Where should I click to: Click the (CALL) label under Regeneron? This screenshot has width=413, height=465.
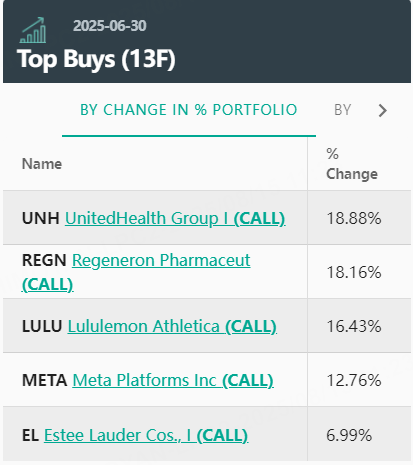click(48, 284)
